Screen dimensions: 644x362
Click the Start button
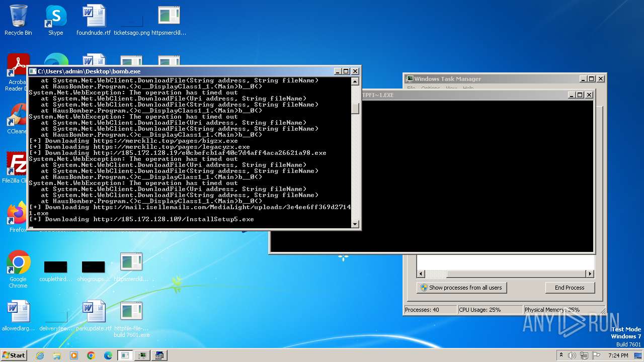[x=14, y=355]
